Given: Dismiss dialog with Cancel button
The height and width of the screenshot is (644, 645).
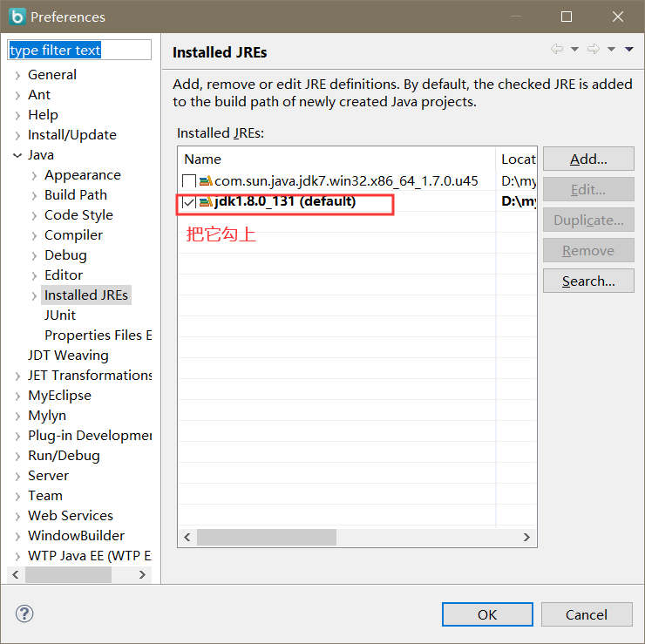Looking at the screenshot, I should tap(587, 614).
